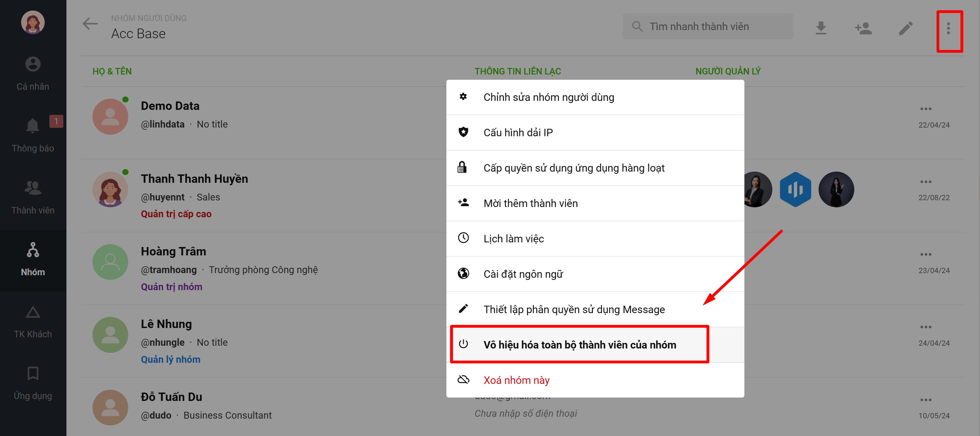The width and height of the screenshot is (980, 436).
Task: Select Chỉnh sửa nhóm người dùng
Action: pyautogui.click(x=548, y=97)
